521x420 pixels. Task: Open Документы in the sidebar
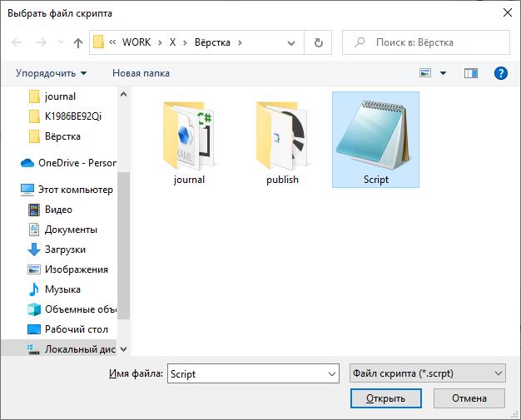pyautogui.click(x=62, y=230)
